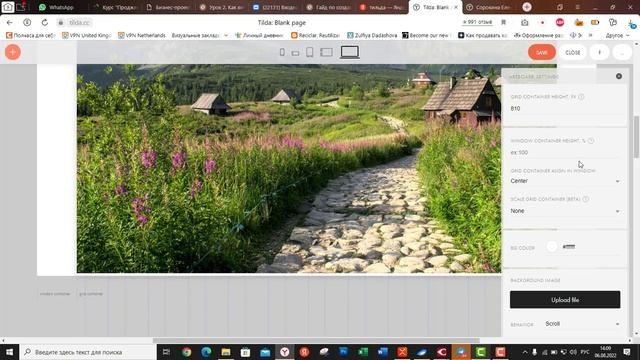Click the orange plus add-element button
This screenshot has width=640, height=360.
pos(13,52)
